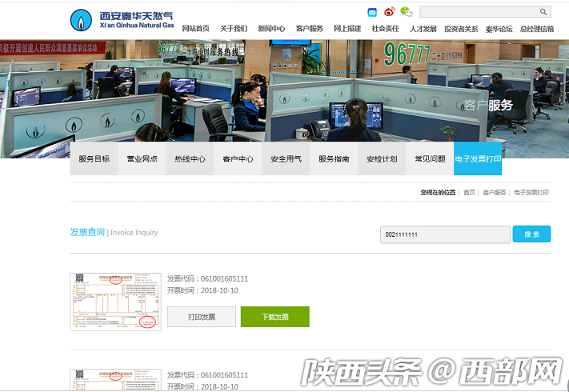Switch to 服务指南 tab

[x=334, y=158]
